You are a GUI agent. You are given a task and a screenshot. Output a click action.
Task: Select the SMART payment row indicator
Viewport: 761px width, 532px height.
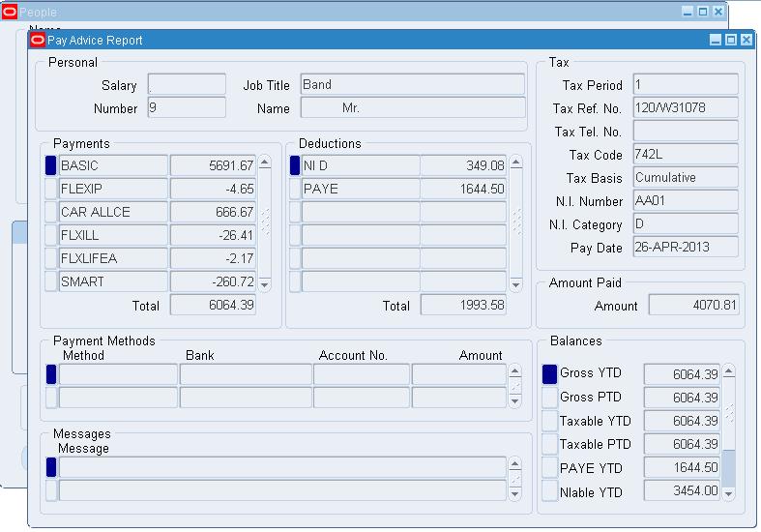click(51, 282)
